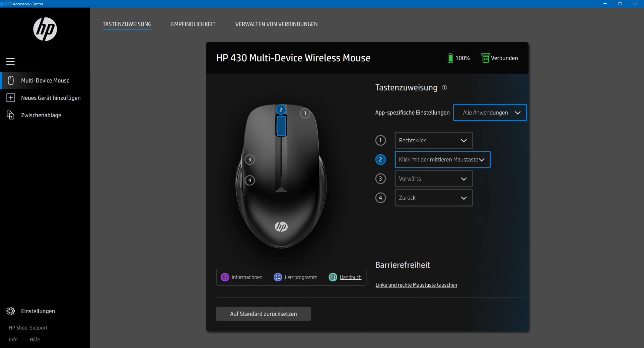Switch to the EMPFINDLICHKEIT tab
This screenshot has height=348, width=644.
click(193, 24)
